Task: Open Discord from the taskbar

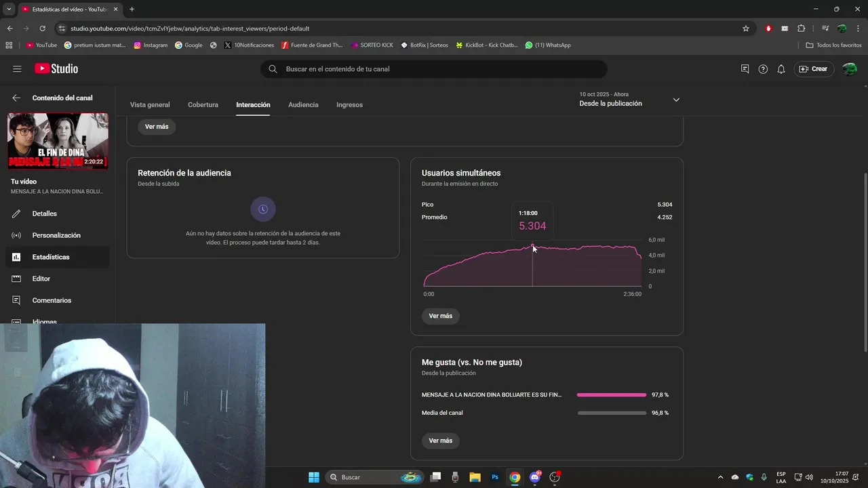Action: pos(535,477)
